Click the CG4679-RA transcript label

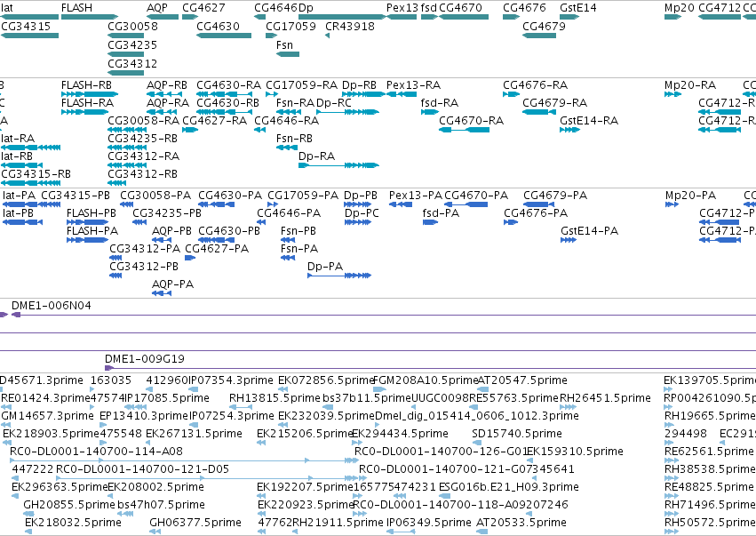[554, 103]
